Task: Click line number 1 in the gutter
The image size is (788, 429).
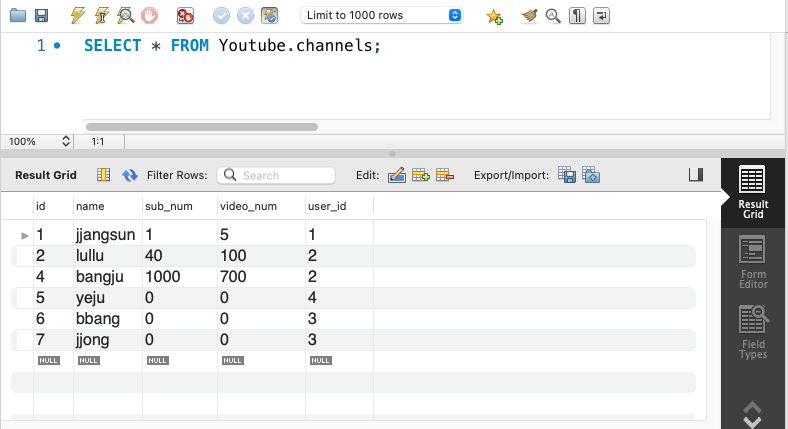Action: (x=41, y=46)
